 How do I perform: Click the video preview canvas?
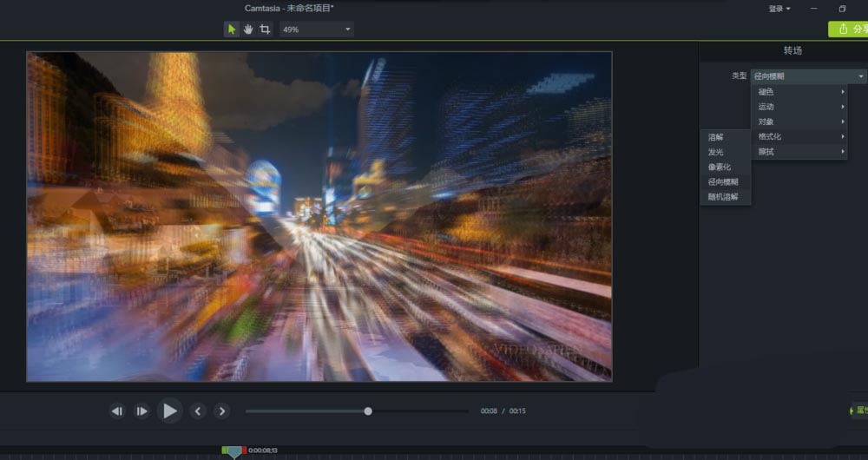tap(319, 216)
